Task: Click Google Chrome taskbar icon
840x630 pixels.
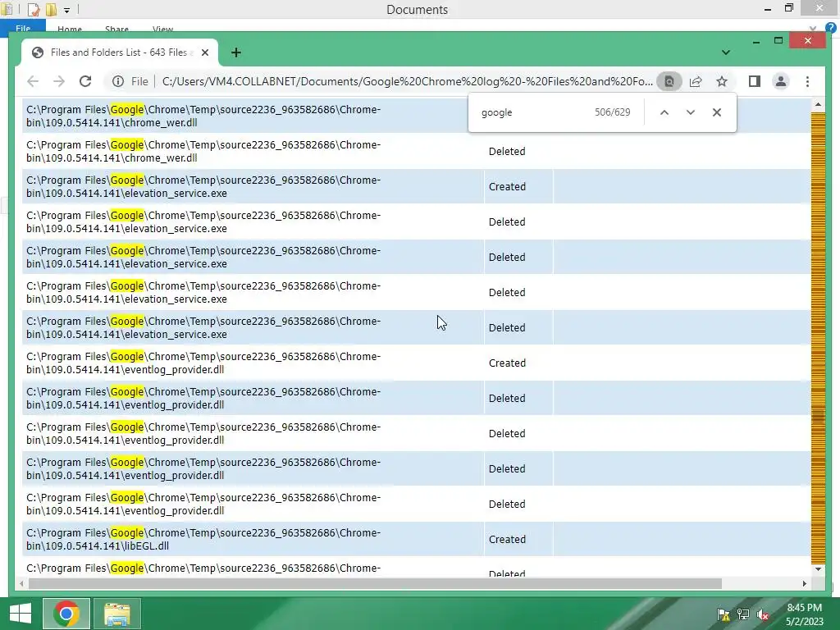Action: 66,614
